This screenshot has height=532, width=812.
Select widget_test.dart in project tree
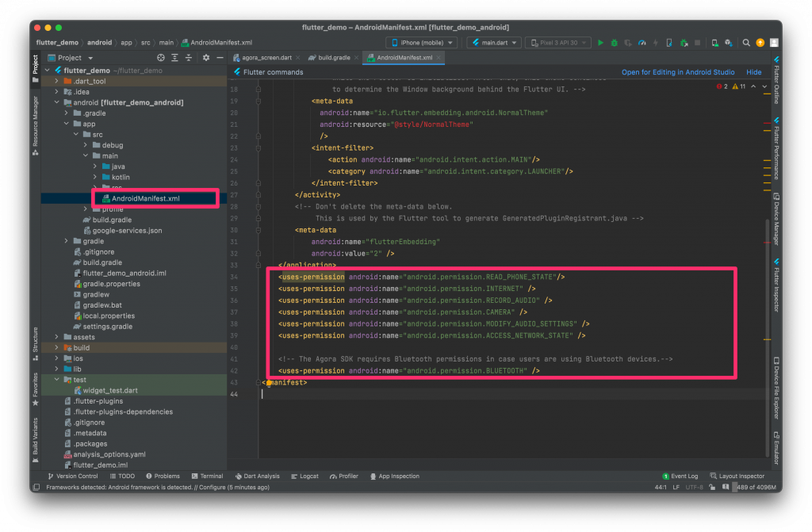(x=105, y=391)
